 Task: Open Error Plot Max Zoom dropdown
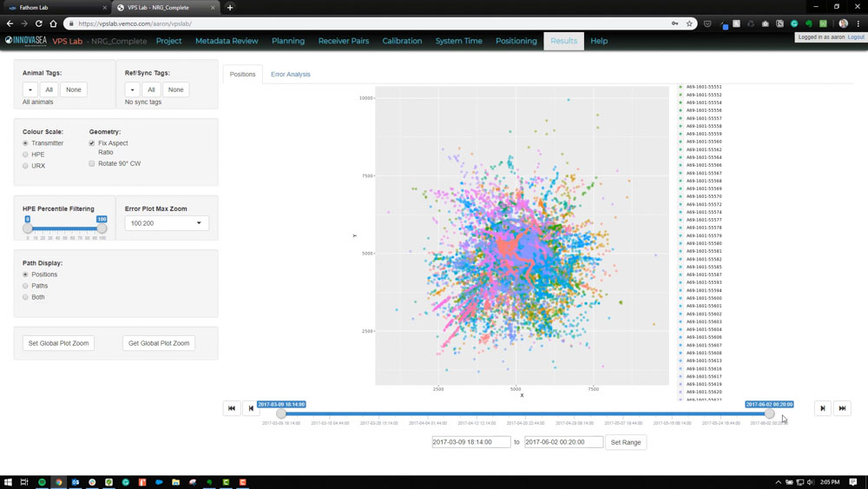[166, 223]
